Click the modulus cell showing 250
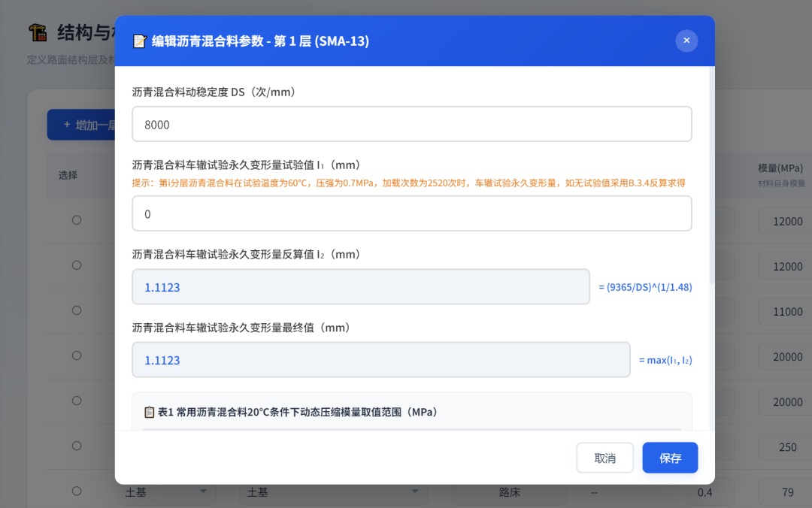812x508 pixels. [785, 447]
